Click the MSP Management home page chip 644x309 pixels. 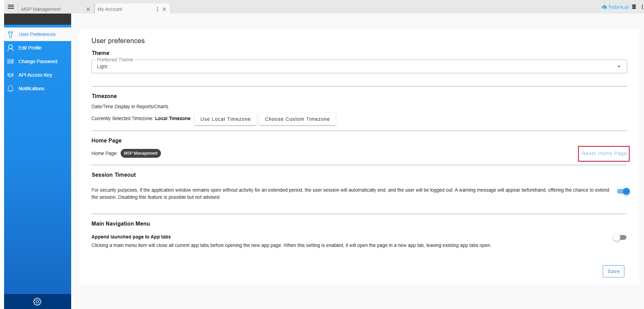click(141, 153)
